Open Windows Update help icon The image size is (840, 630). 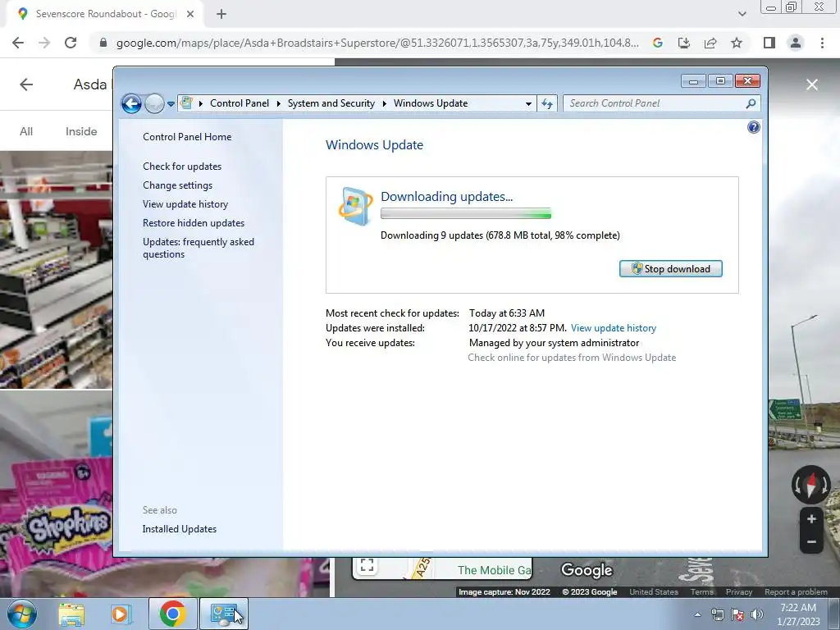point(753,127)
